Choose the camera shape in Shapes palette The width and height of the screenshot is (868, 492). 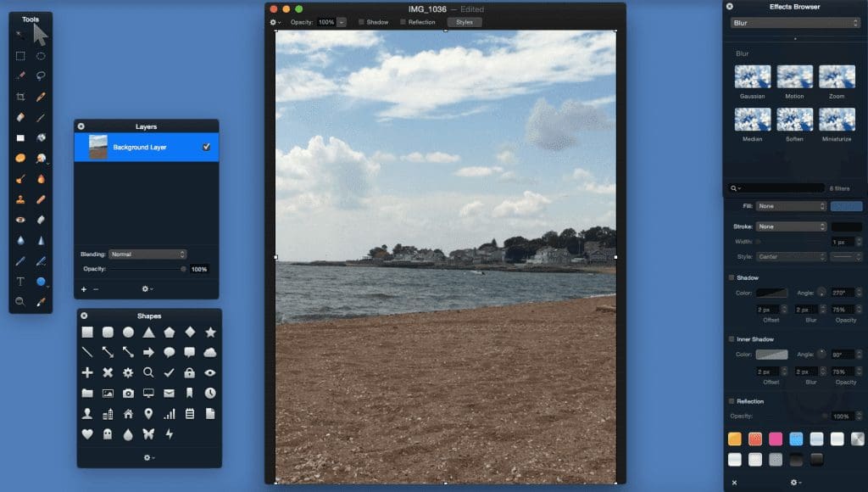tap(128, 394)
